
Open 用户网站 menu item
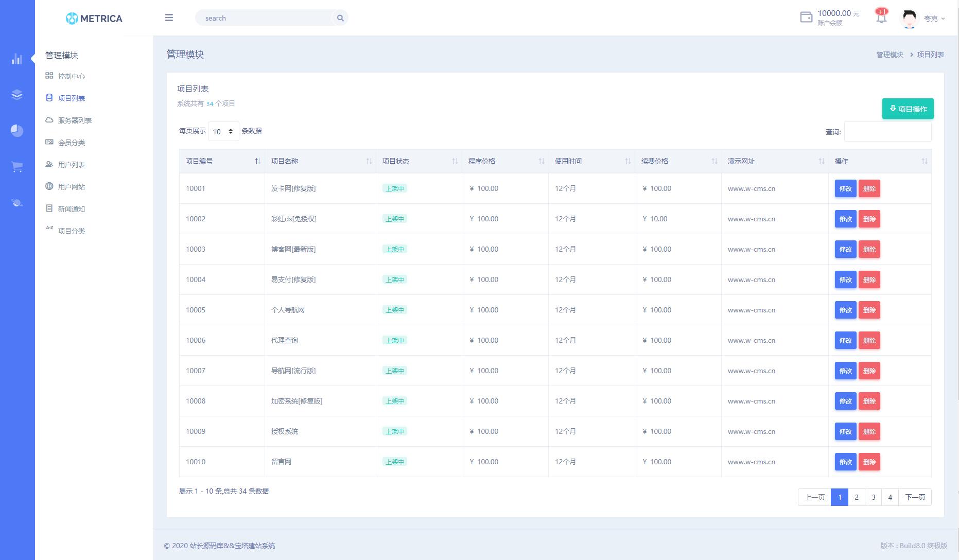coord(72,187)
